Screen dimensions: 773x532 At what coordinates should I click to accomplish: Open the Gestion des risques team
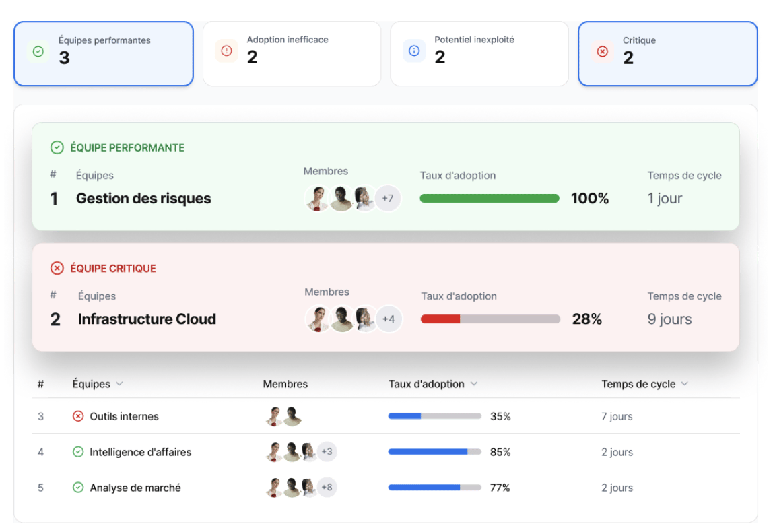point(143,199)
